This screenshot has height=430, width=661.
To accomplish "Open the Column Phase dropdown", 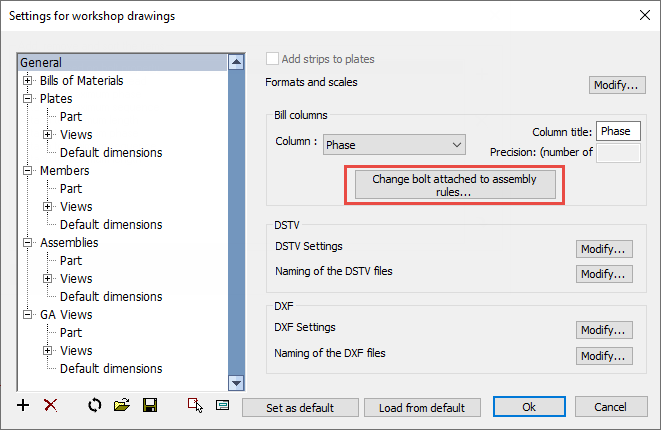I will pyautogui.click(x=394, y=145).
